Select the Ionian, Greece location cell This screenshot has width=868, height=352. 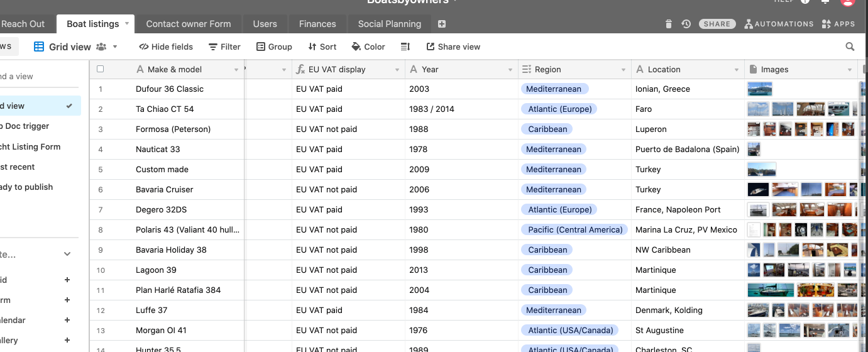tap(688, 89)
